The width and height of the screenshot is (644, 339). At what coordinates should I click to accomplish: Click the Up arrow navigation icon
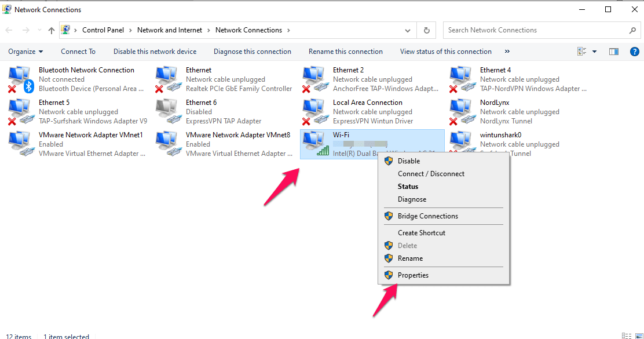pyautogui.click(x=52, y=30)
